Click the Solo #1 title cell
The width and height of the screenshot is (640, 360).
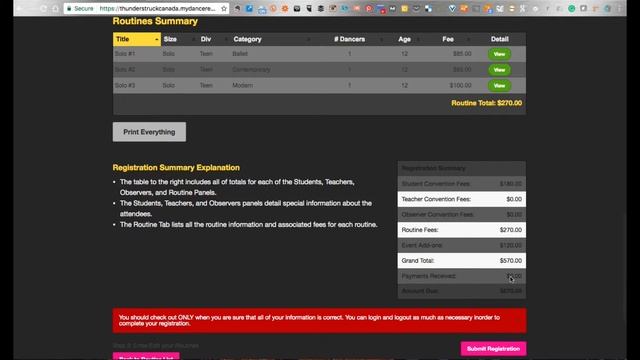click(125, 54)
